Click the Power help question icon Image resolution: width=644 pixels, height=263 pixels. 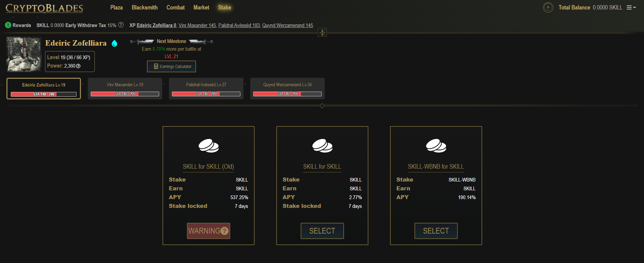(x=78, y=66)
